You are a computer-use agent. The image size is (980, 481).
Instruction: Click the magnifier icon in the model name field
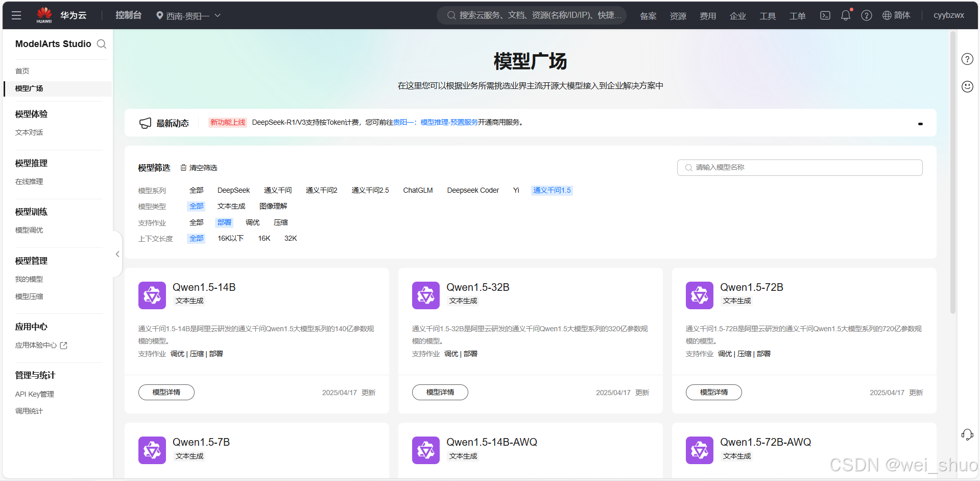point(689,168)
